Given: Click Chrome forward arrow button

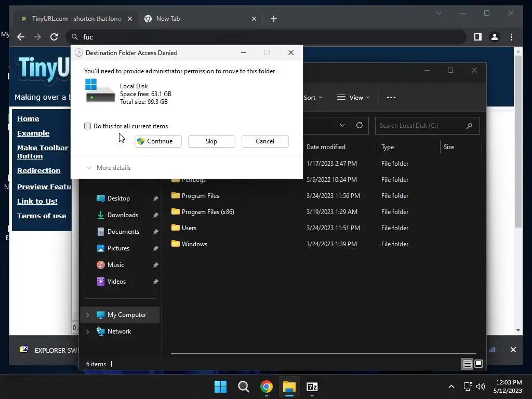Looking at the screenshot, I should click(37, 37).
